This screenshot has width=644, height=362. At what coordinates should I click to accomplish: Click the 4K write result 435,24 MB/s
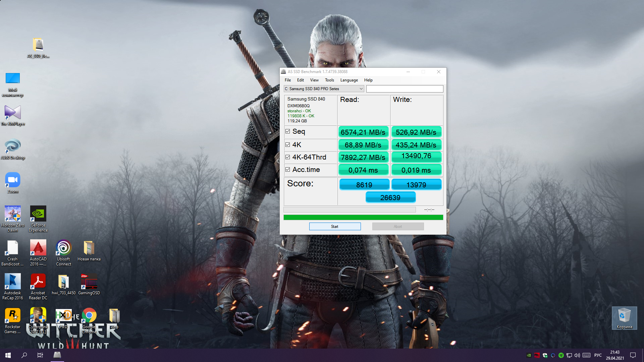(416, 145)
